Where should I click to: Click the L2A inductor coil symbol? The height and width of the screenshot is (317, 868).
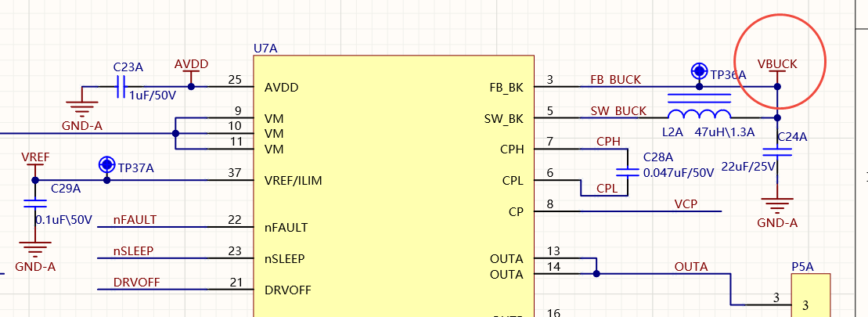click(x=699, y=114)
